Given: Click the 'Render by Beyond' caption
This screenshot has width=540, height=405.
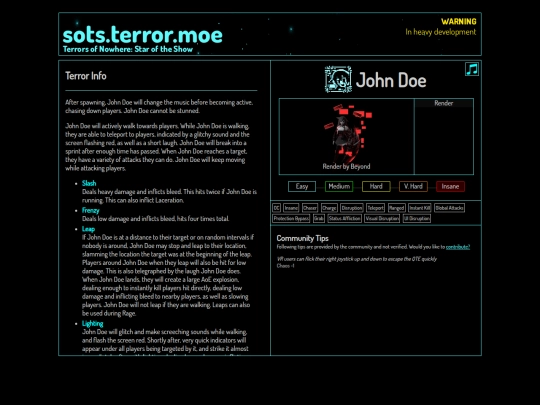Looking at the screenshot, I should click(x=346, y=166).
